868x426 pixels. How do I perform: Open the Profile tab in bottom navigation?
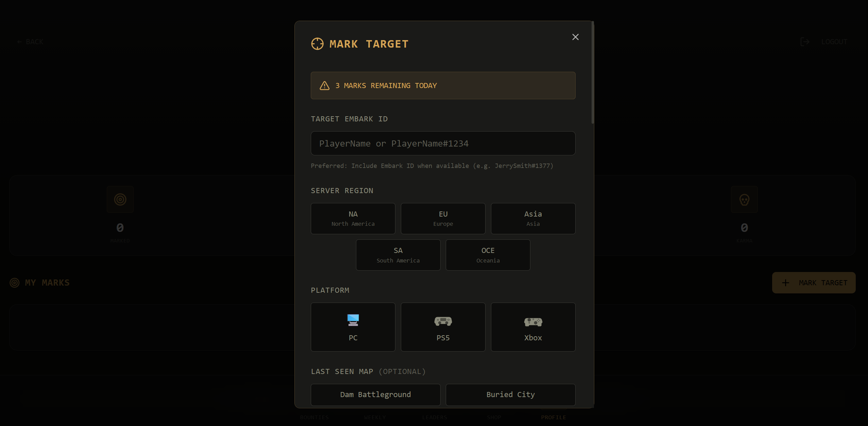(x=554, y=417)
